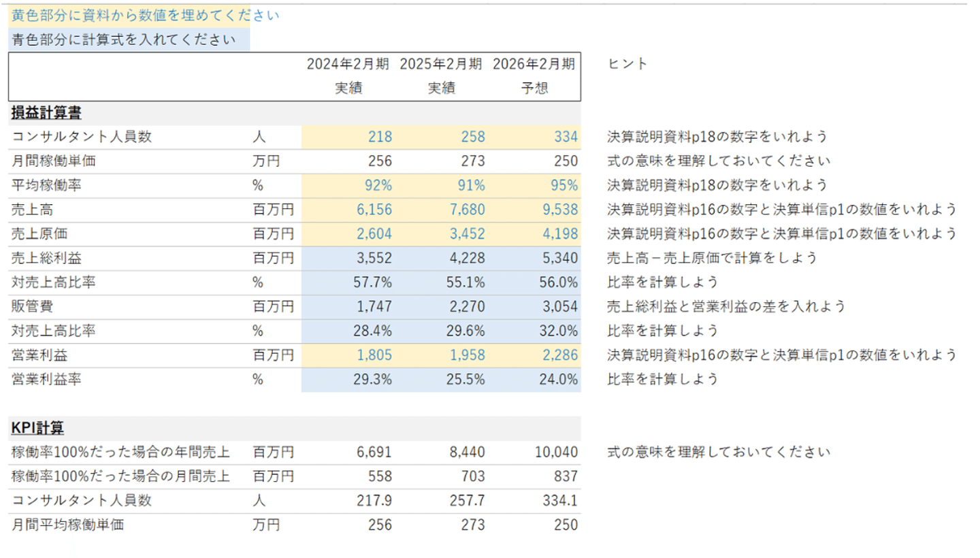980x558 pixels.
Task: Select the 92% average utilization cell
Action: click(348, 185)
